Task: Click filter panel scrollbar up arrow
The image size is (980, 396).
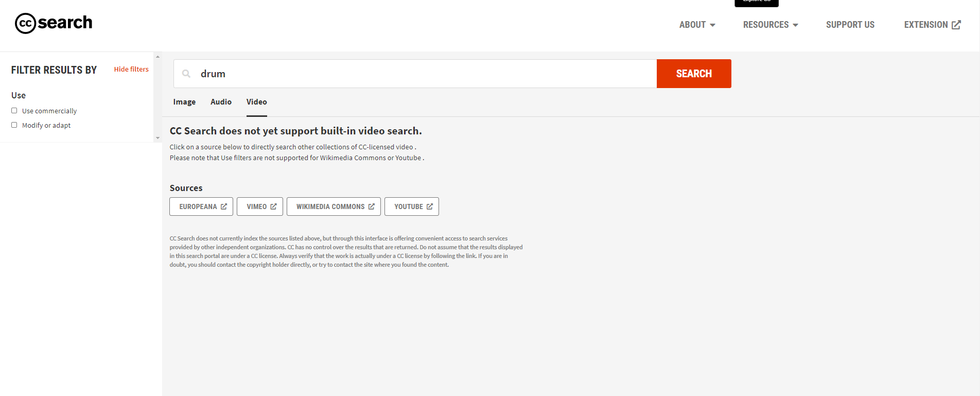Action: coord(157,57)
